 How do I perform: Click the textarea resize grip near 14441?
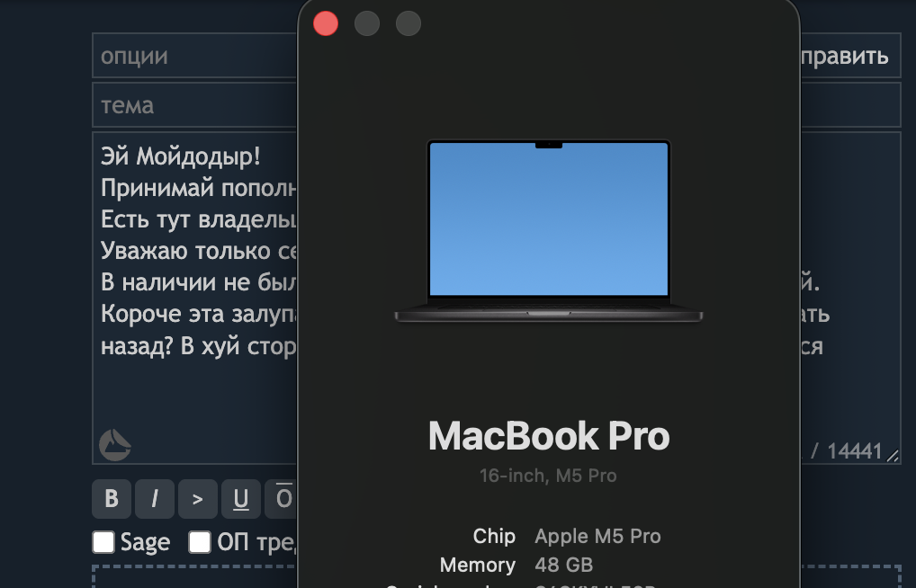[894, 456]
